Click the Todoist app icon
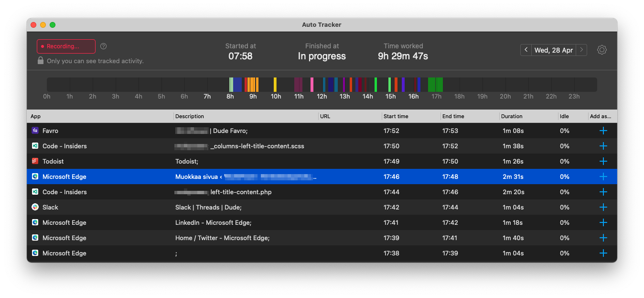 [35, 161]
